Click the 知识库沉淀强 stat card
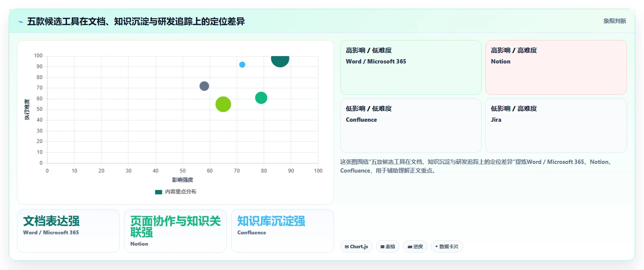The width and height of the screenshot is (644, 270). tap(282, 231)
